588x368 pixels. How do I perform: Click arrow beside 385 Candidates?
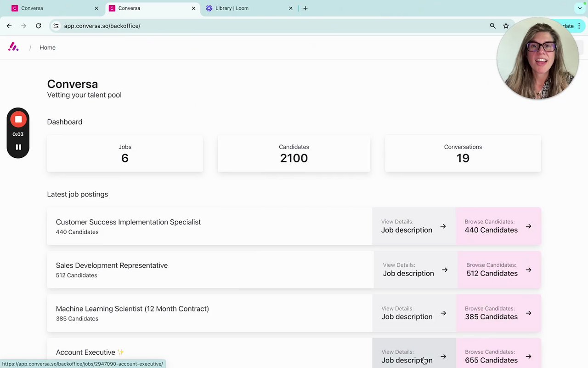click(x=529, y=313)
